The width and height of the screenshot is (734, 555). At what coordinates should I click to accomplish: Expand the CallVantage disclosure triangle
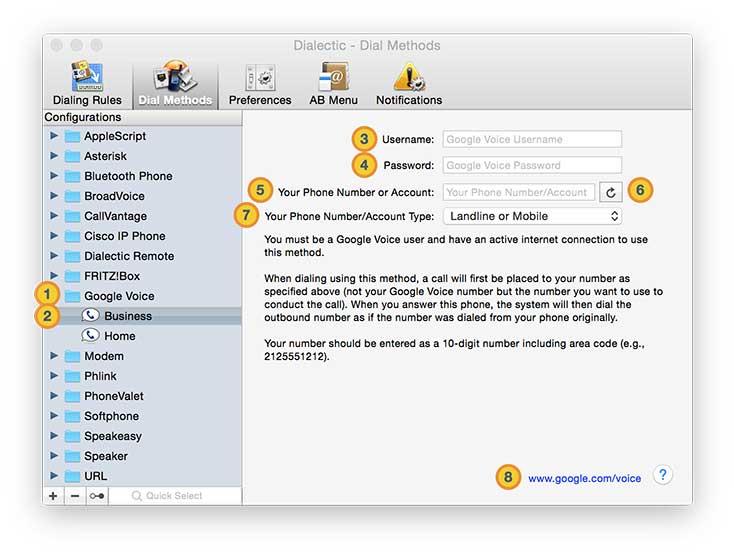coord(54,216)
